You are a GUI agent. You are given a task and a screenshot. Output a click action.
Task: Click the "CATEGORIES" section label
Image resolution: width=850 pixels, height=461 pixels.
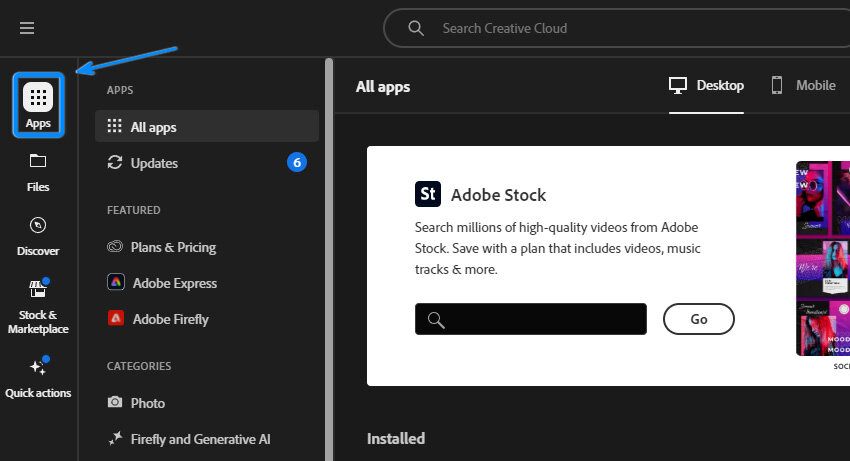tap(139, 366)
